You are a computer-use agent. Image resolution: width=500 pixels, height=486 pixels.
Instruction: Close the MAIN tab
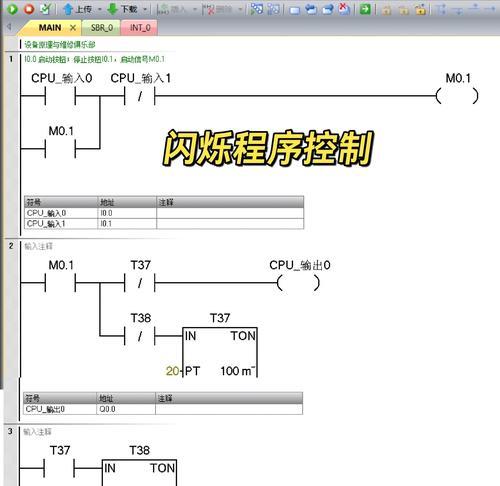[73, 28]
